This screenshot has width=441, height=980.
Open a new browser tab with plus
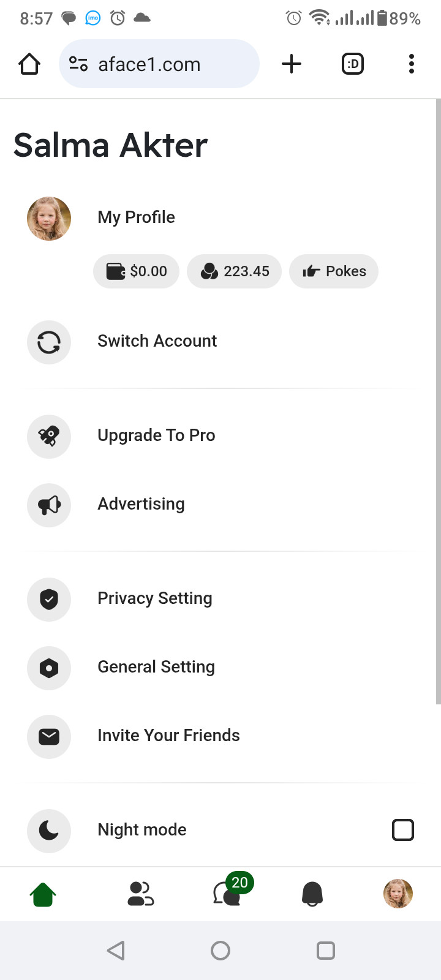[292, 64]
